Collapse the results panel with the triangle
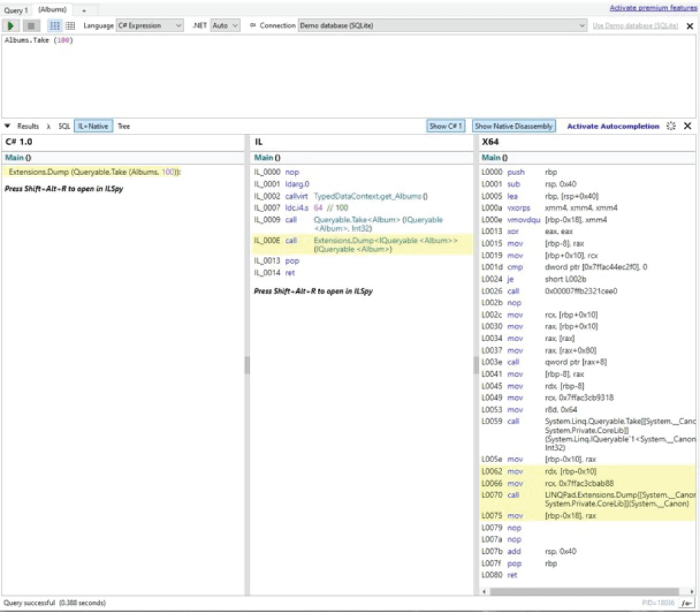This screenshot has height=612, width=700. (7, 126)
